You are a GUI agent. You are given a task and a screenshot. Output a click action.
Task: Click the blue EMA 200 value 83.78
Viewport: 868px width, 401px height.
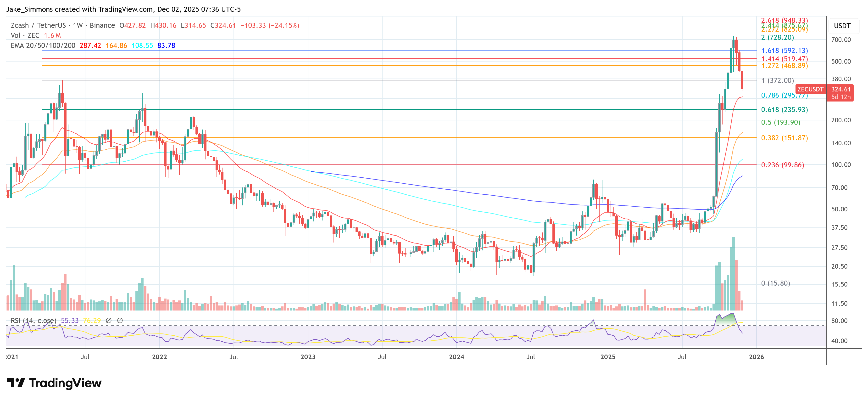pyautogui.click(x=166, y=45)
